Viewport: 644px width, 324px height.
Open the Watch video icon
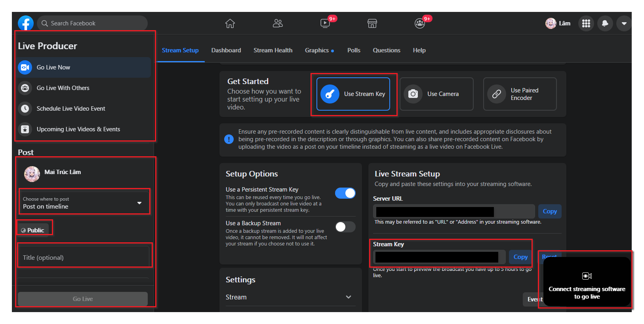coord(325,23)
